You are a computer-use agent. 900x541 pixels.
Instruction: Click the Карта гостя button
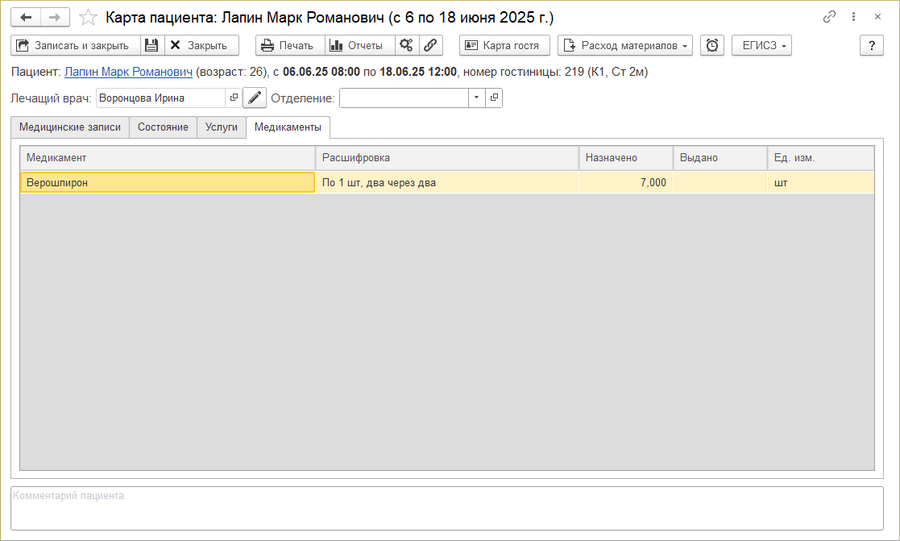click(504, 46)
